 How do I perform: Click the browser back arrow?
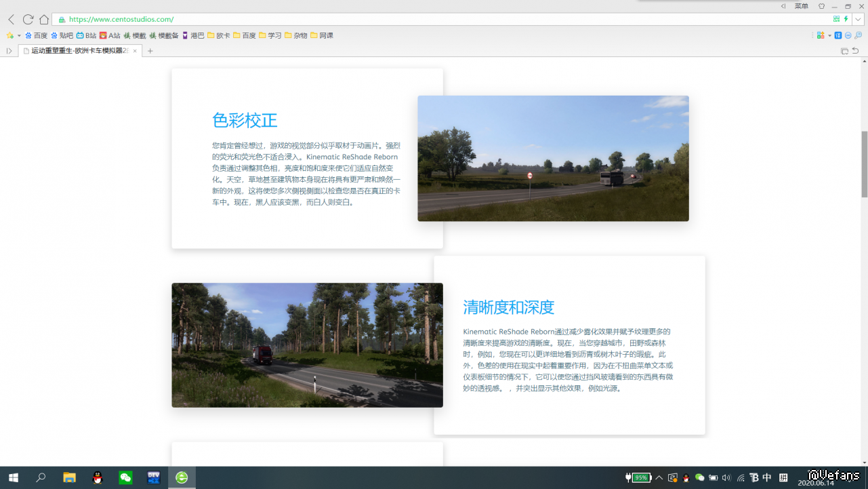click(x=11, y=20)
